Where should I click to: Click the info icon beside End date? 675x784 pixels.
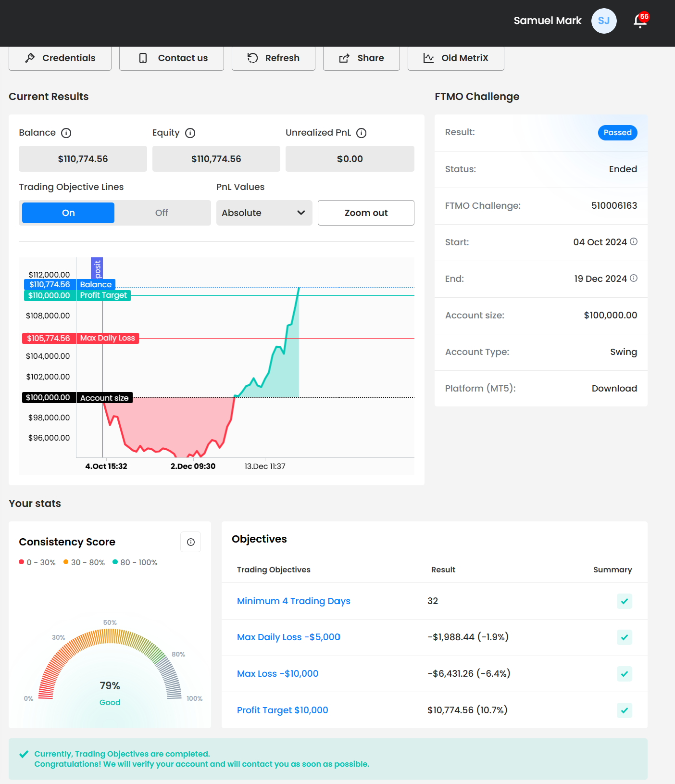click(634, 278)
